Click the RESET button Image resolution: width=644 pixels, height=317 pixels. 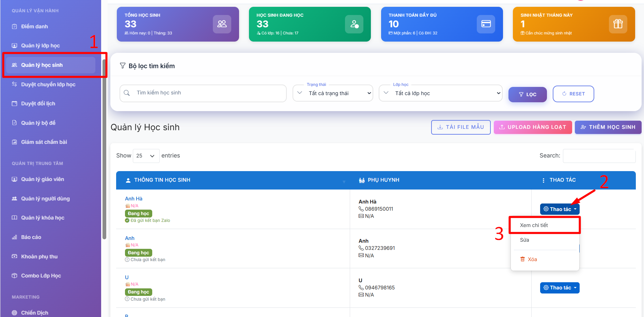(573, 94)
